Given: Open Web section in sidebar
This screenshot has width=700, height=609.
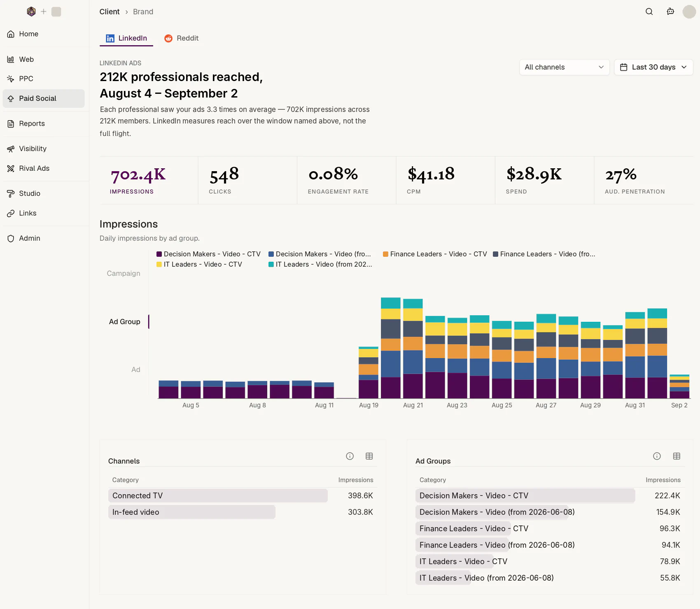Looking at the screenshot, I should click(44, 59).
